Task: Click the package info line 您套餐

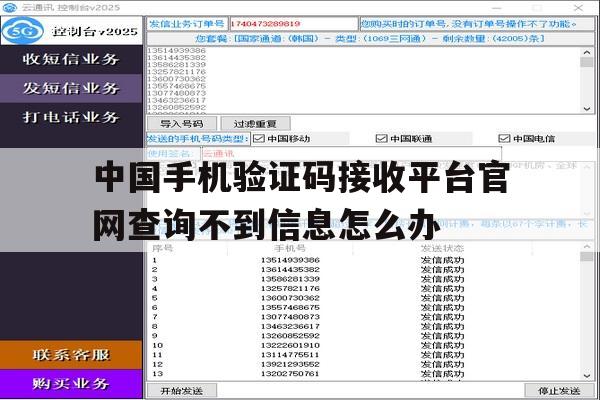Action: click(370, 39)
